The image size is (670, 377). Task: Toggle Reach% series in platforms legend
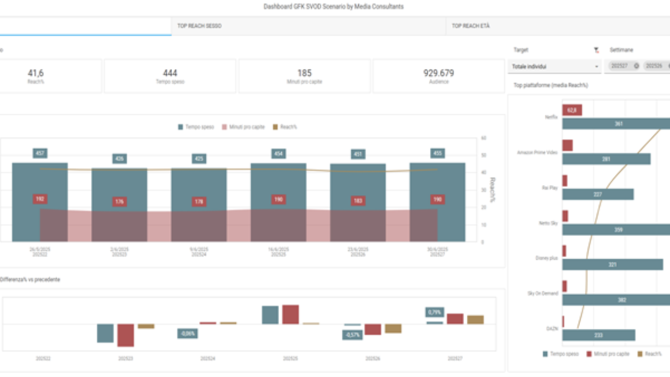(x=640, y=354)
